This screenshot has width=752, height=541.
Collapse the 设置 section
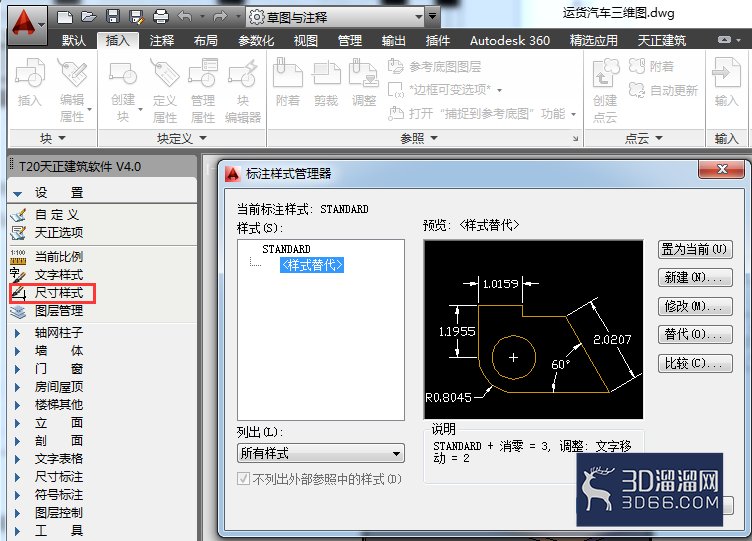click(x=18, y=194)
